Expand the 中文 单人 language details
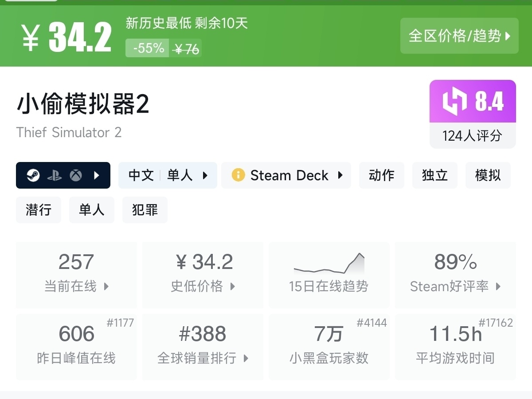The height and width of the screenshot is (399, 532). 168,175
